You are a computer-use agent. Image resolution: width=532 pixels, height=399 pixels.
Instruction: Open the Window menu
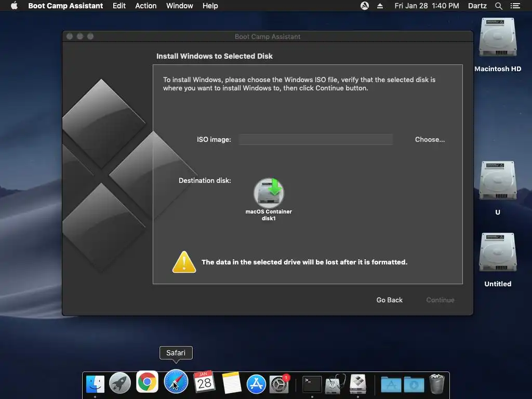pos(179,6)
